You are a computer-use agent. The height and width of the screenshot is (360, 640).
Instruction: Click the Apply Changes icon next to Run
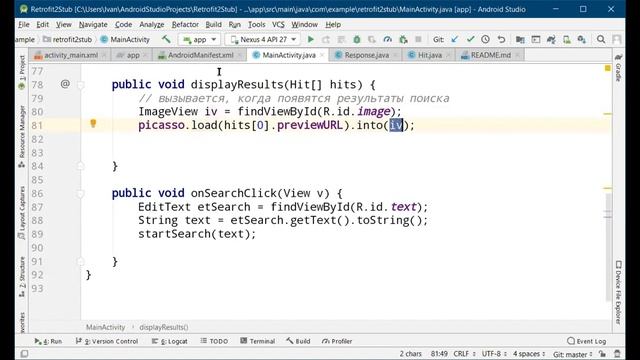[x=326, y=40]
